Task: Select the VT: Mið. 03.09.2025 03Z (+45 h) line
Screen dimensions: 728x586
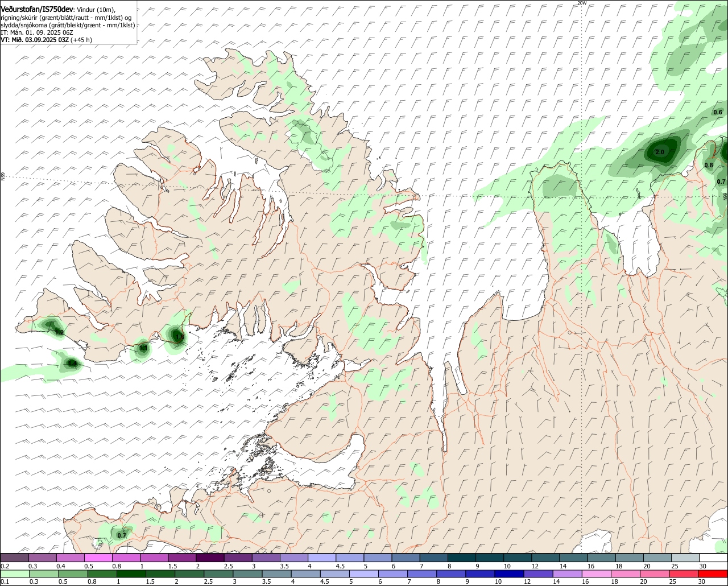Action: tap(47, 40)
